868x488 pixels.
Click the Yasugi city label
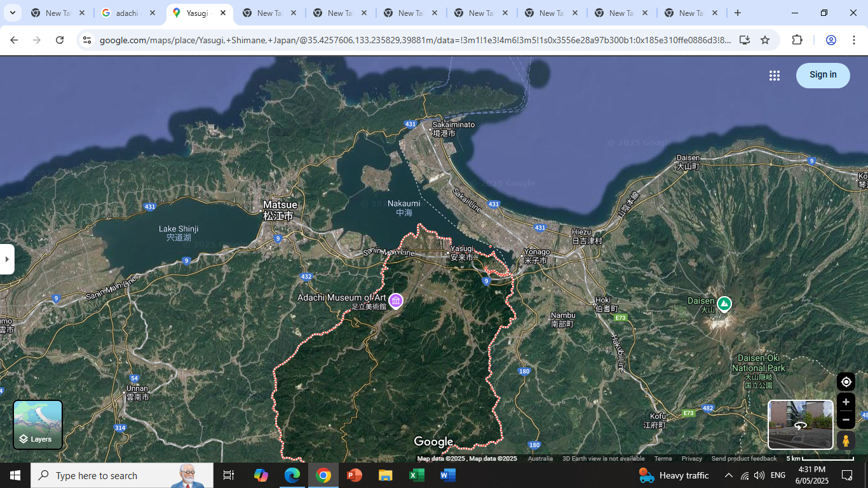(462, 253)
